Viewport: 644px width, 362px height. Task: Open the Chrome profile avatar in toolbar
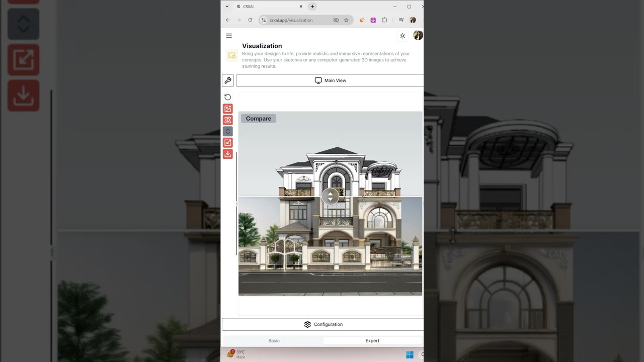(413, 20)
